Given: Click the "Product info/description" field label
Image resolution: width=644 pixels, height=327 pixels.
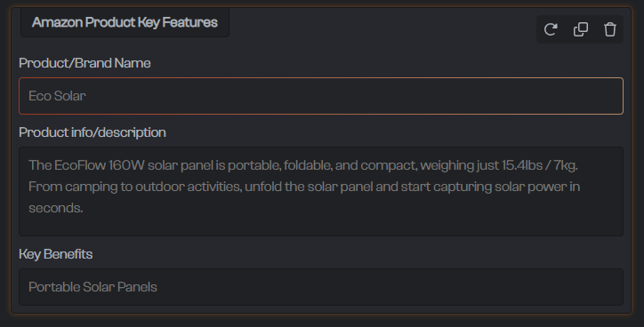Looking at the screenshot, I should pos(93,132).
